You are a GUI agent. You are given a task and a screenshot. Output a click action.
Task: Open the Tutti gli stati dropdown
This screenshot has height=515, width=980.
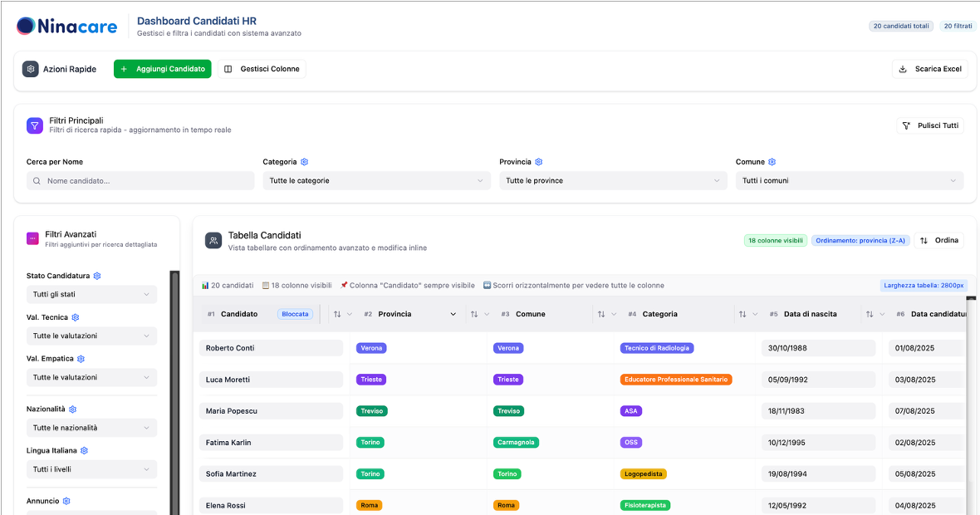[x=91, y=294]
